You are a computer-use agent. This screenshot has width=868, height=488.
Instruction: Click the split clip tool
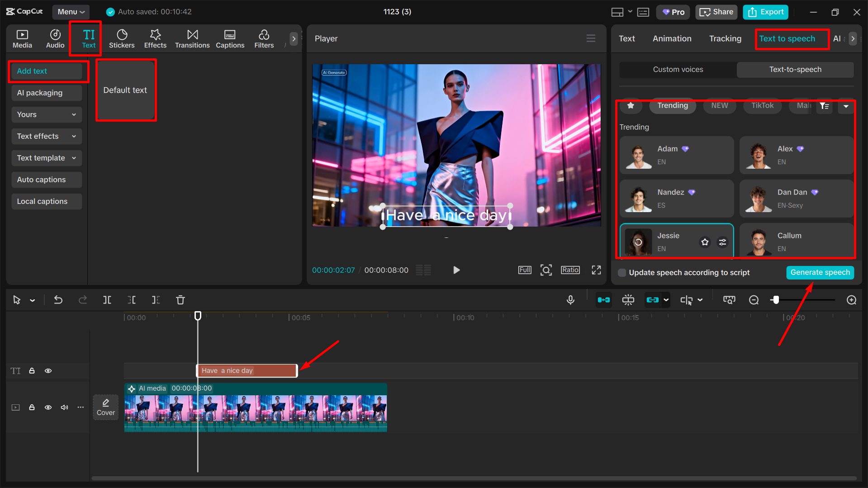(107, 300)
